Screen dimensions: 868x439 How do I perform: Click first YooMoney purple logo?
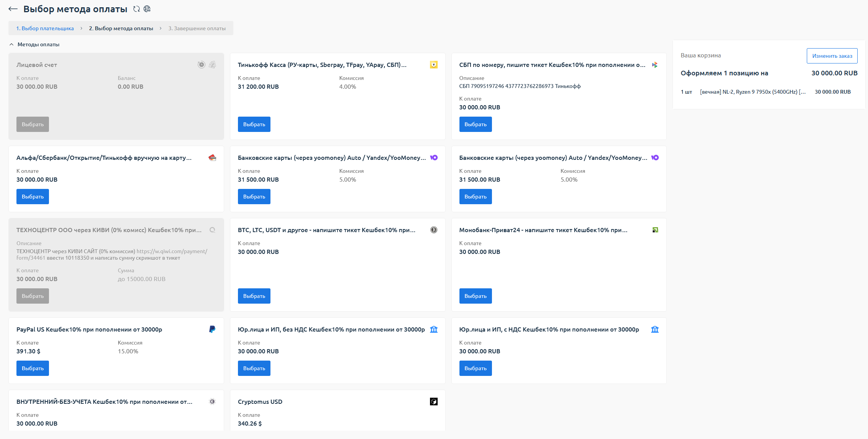(x=433, y=158)
